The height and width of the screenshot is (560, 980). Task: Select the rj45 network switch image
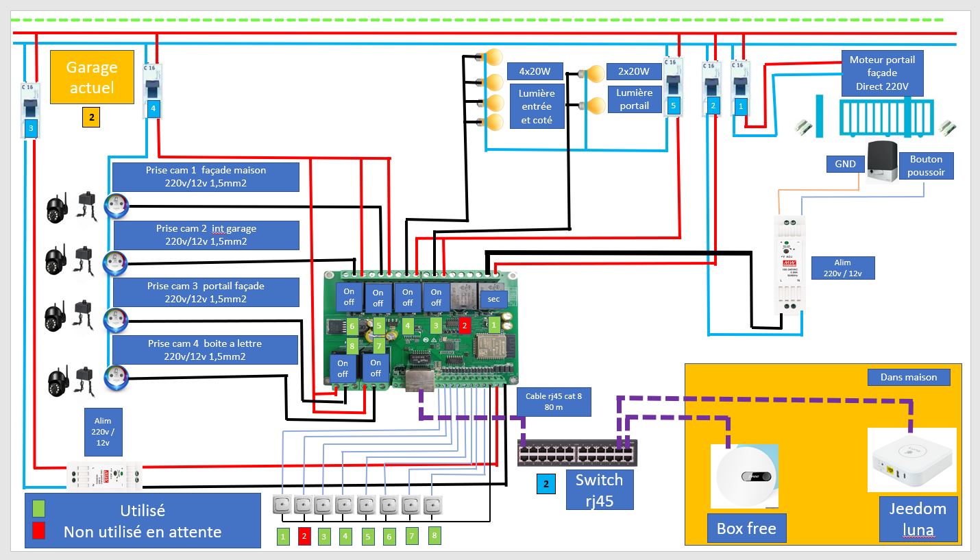click(x=578, y=453)
